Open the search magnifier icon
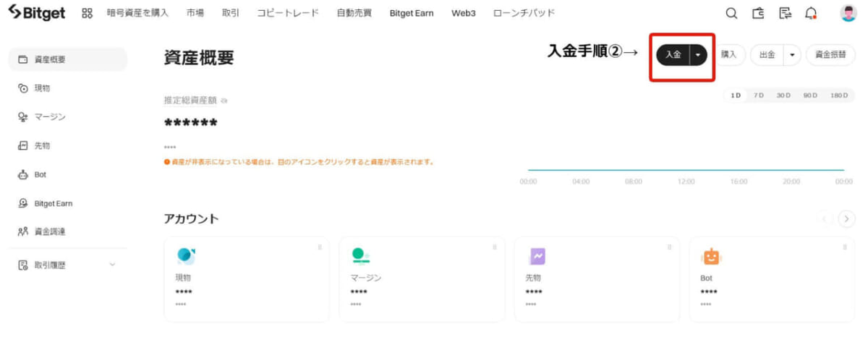 [731, 13]
